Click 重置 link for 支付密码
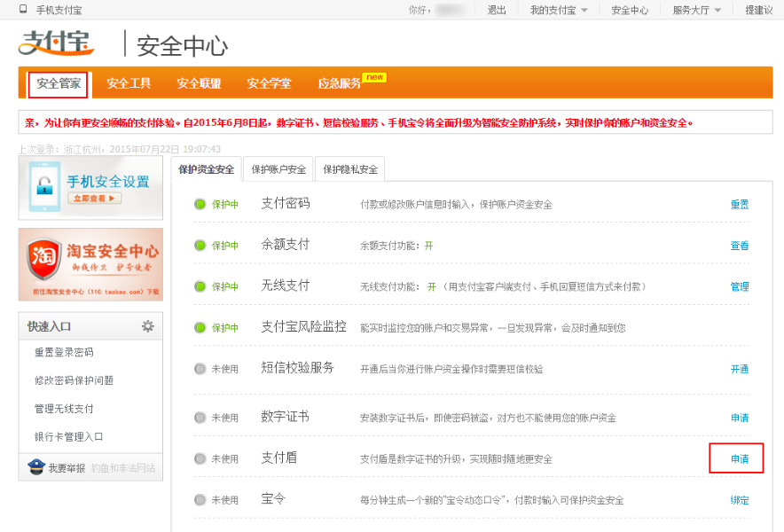The width and height of the screenshot is (784, 532). point(739,204)
